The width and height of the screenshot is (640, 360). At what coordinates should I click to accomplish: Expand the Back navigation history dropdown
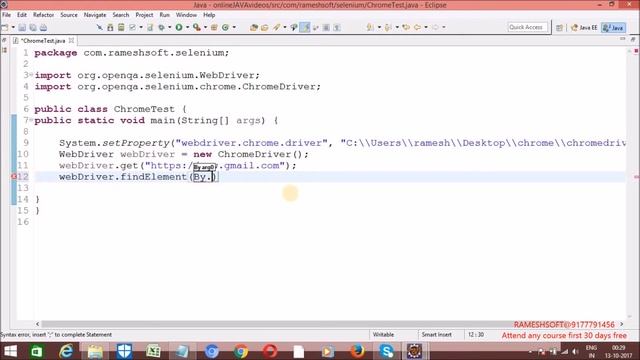pyautogui.click(x=426, y=27)
